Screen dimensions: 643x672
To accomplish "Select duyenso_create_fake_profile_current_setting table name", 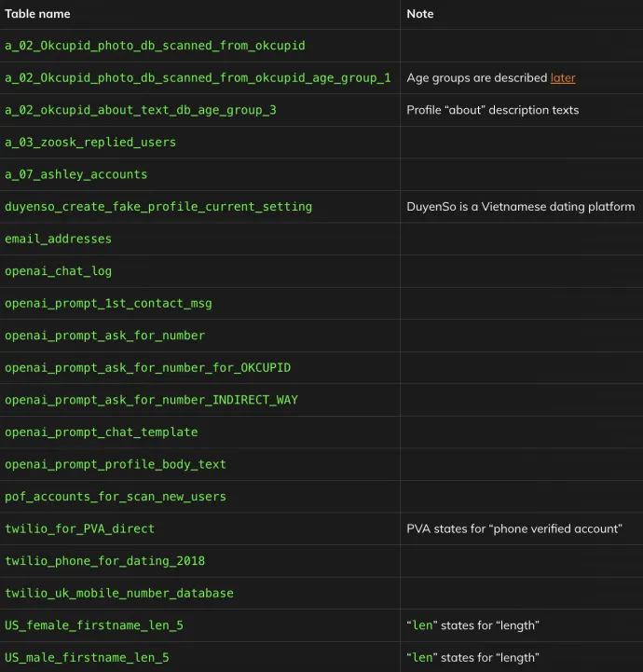I will coord(158,207).
